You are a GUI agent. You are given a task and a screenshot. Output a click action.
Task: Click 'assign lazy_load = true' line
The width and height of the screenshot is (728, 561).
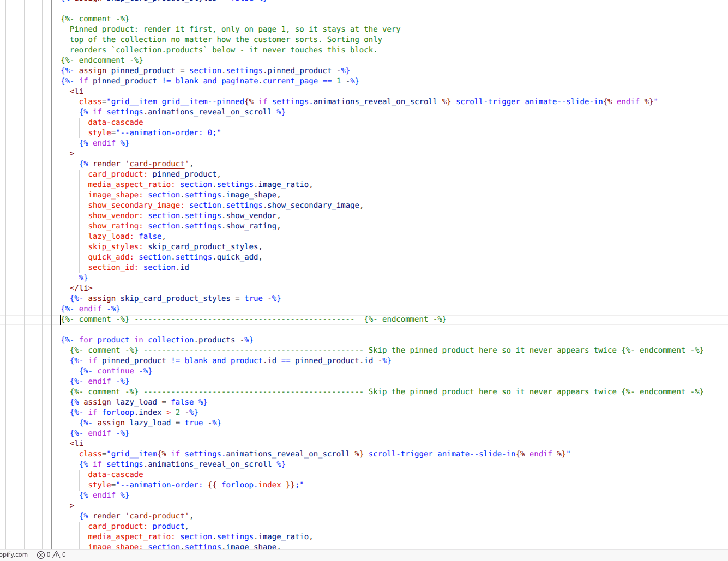(x=150, y=423)
